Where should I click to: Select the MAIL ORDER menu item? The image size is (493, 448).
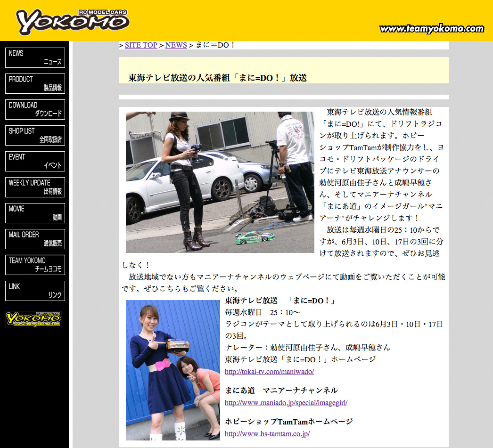pos(35,239)
